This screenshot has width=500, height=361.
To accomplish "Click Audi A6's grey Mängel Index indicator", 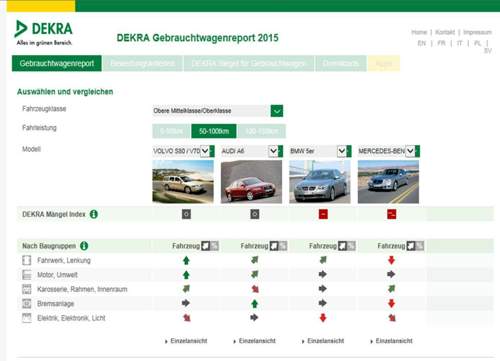I will click(255, 214).
